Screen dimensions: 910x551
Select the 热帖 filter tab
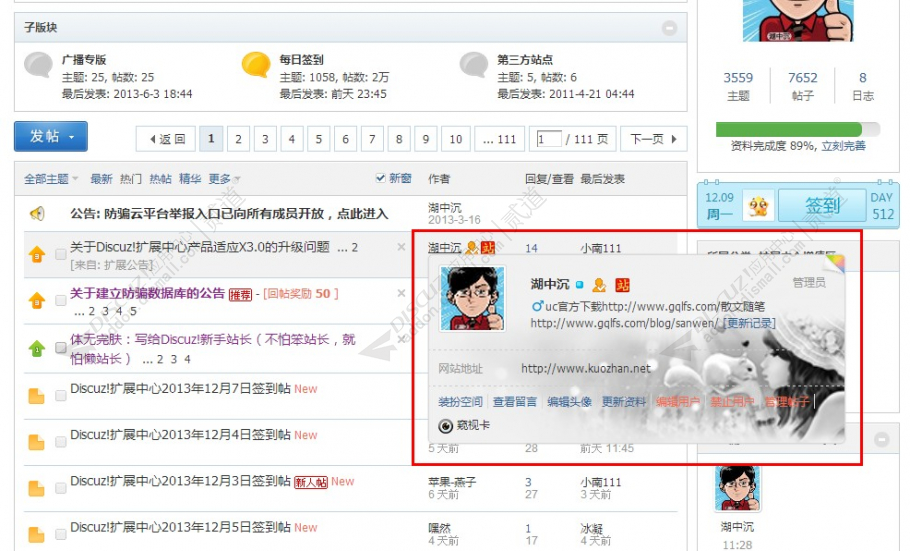click(160, 179)
